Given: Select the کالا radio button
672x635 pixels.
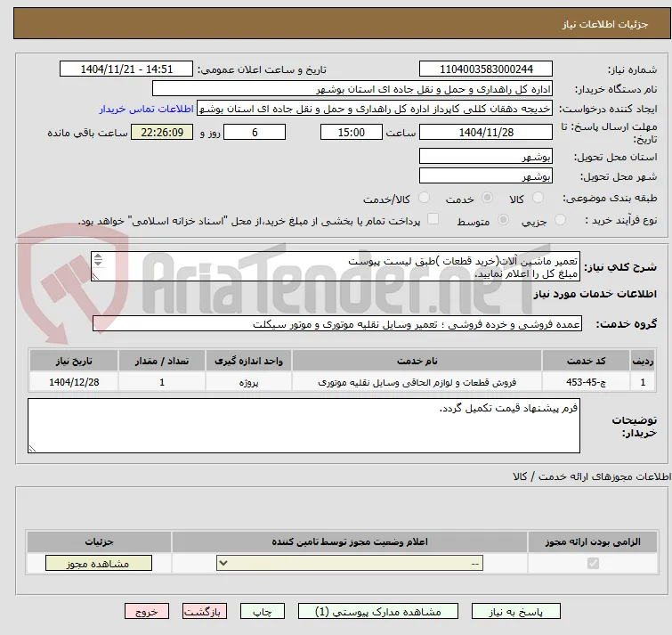Looking at the screenshot, I should [x=538, y=198].
